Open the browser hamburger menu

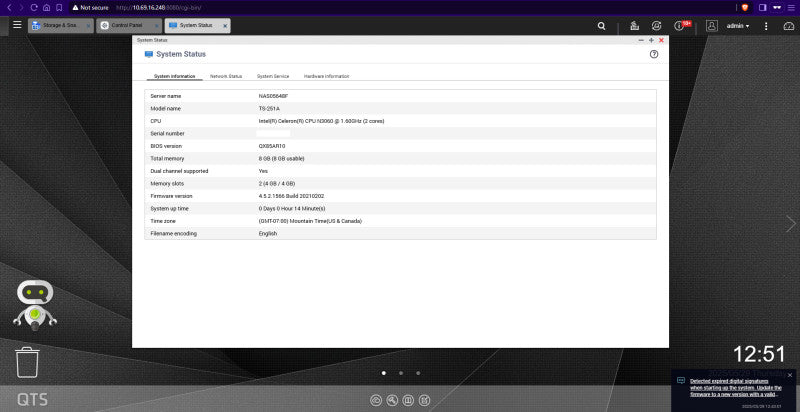tap(791, 8)
